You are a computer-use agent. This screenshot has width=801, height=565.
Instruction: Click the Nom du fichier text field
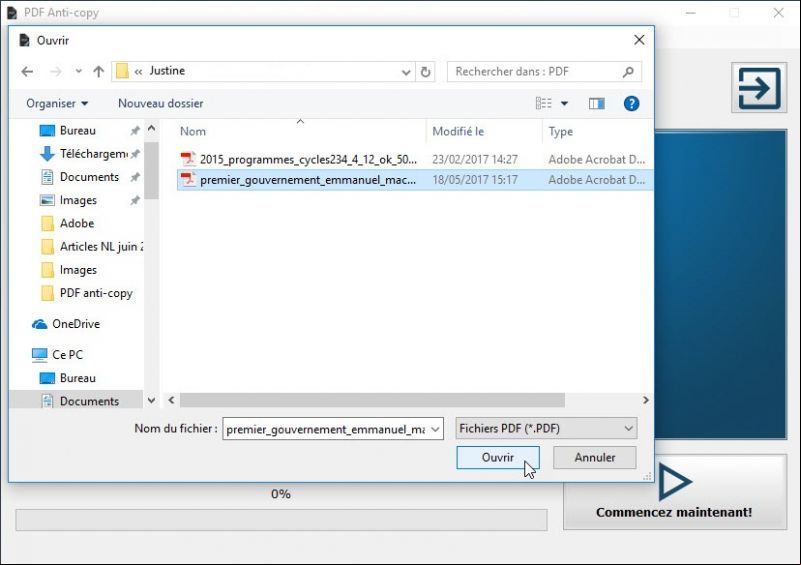[325, 429]
